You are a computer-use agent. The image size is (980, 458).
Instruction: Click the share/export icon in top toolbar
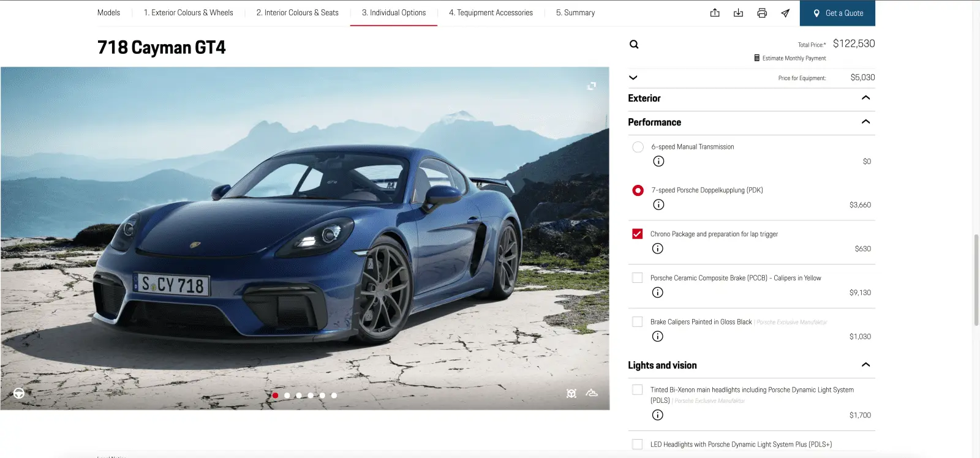[x=715, y=13]
